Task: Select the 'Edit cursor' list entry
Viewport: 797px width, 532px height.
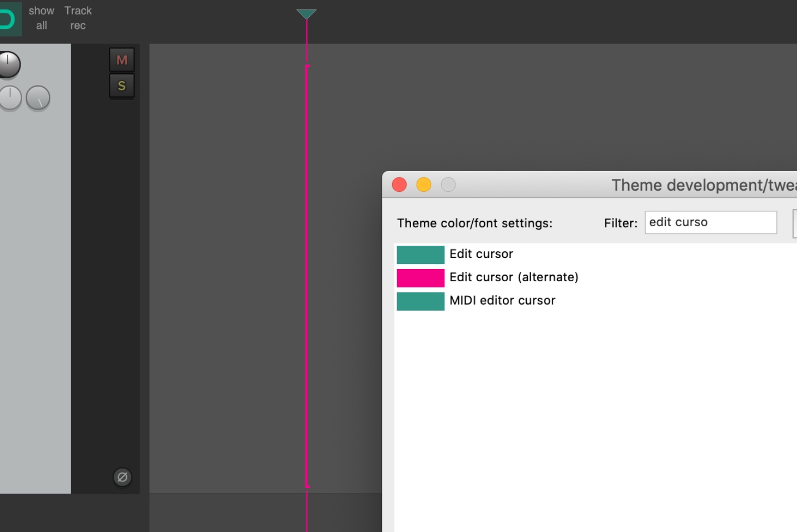Action: pos(481,254)
